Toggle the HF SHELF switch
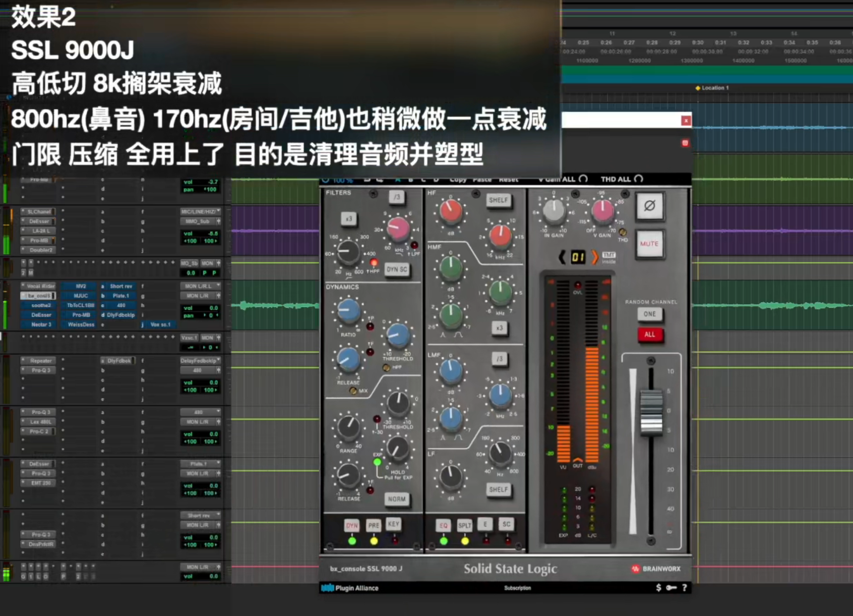853x616 pixels. (x=498, y=200)
